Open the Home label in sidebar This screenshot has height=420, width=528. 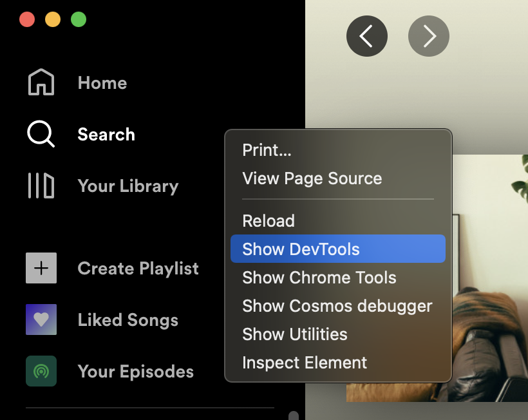pos(102,83)
